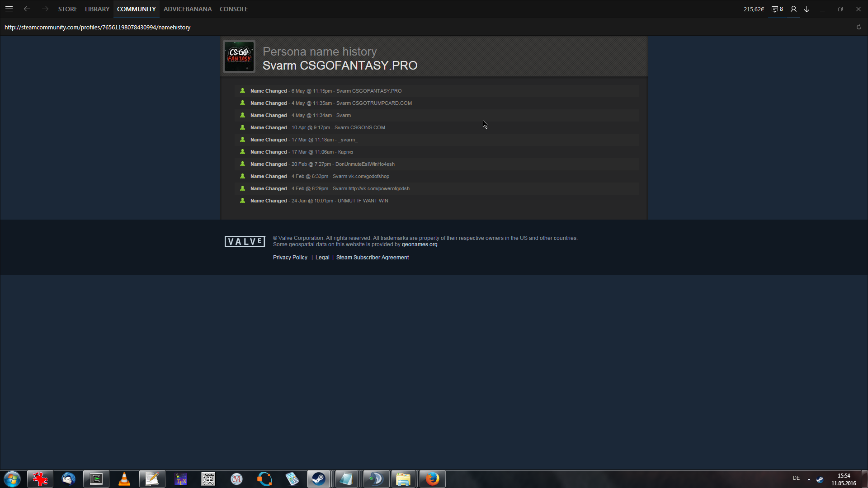This screenshot has width=868, height=488.
Task: Open the Steam Subscriber Agreement link
Action: [373, 258]
